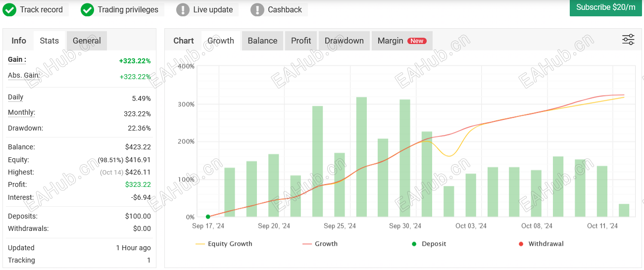Open the Info tab
Screen dimensions: 644x270
(x=19, y=41)
